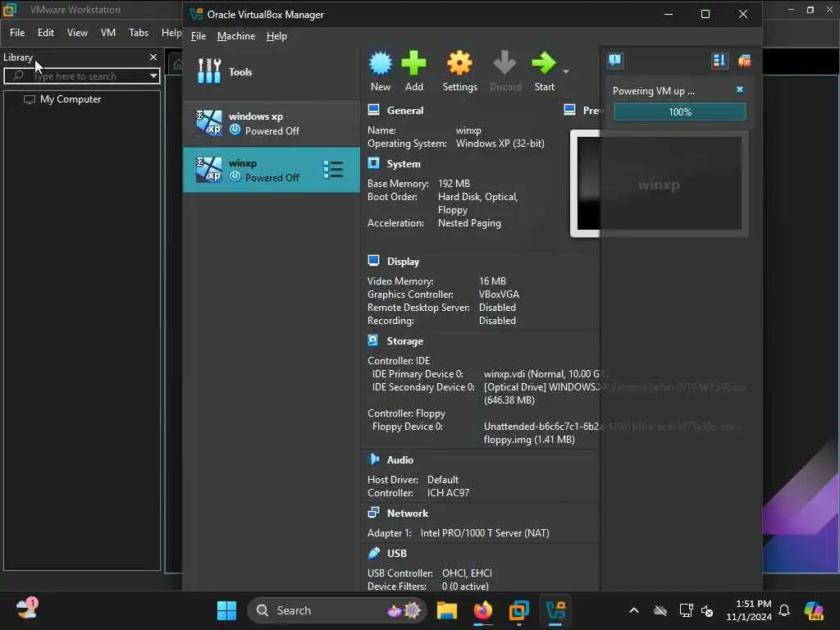Open the Start button dropdown arrow
The width and height of the screenshot is (840, 630).
[566, 71]
